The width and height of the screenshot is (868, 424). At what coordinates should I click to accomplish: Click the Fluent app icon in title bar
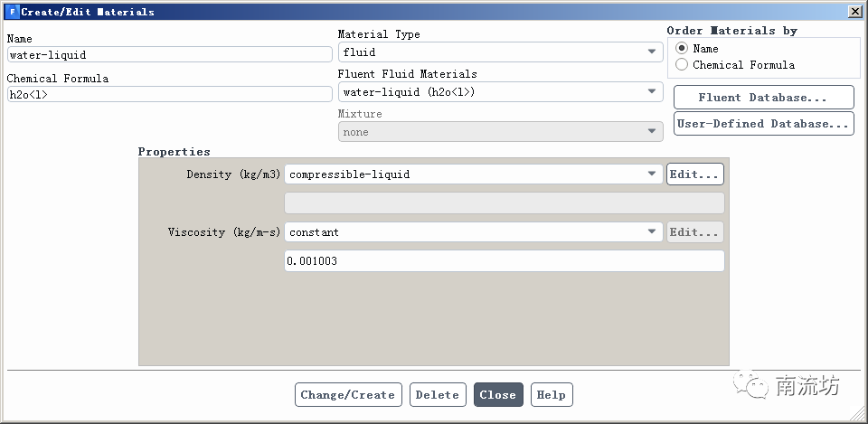11,12
